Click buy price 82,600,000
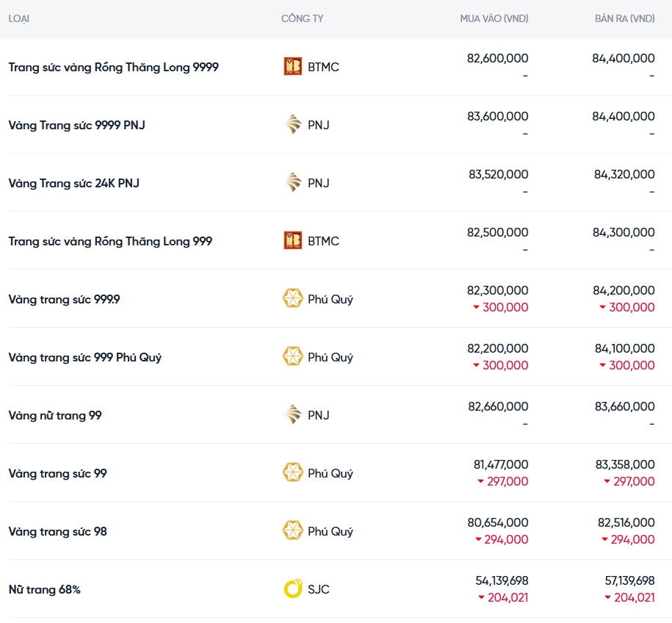Viewport: 672px width, 623px height. (497, 58)
